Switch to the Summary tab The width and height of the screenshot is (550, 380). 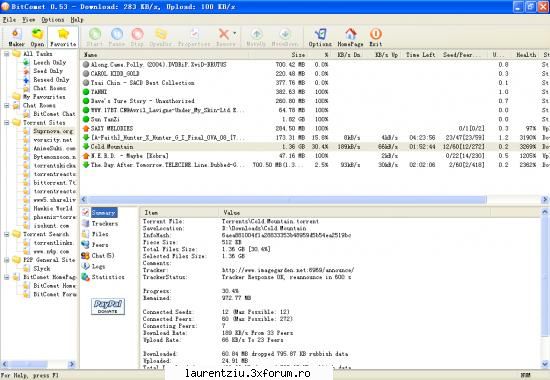(104, 213)
